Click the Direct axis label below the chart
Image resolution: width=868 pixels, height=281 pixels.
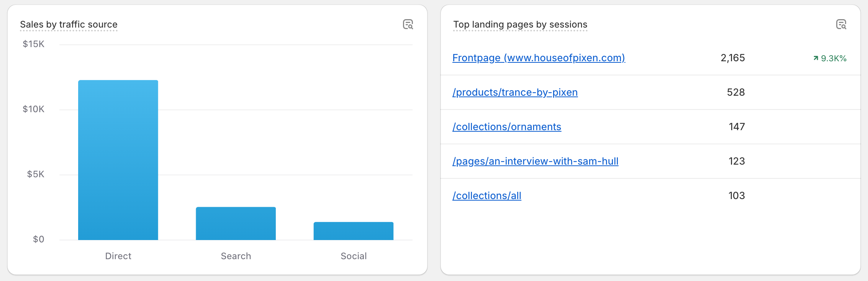(118, 256)
